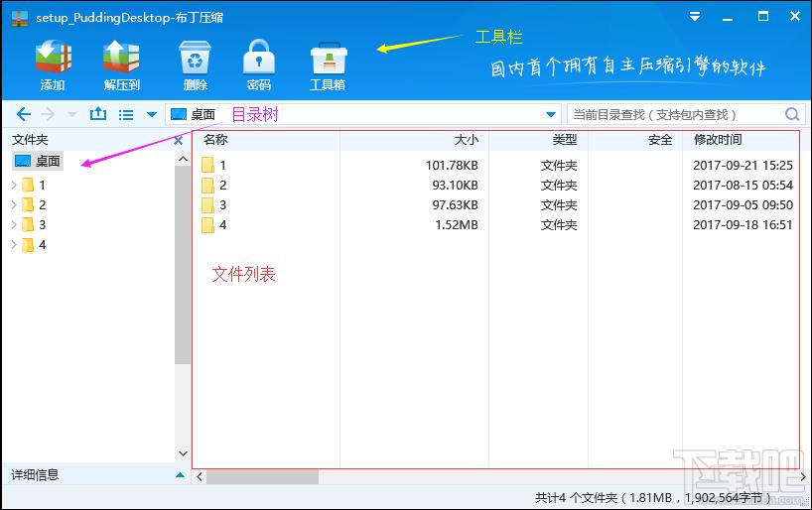
Task: Go back with the left arrow
Action: (x=23, y=114)
